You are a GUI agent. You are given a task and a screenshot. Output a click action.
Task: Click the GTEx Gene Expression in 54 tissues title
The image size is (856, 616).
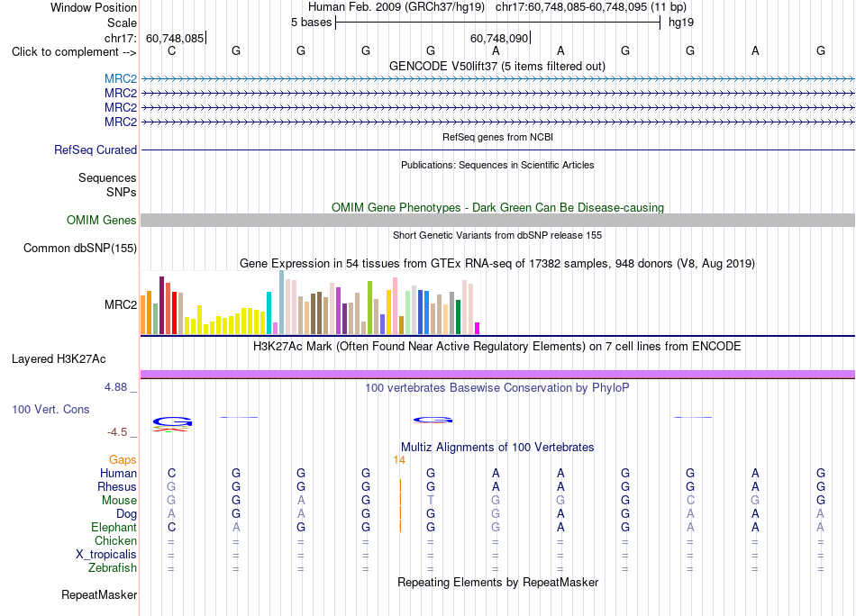coord(497,264)
